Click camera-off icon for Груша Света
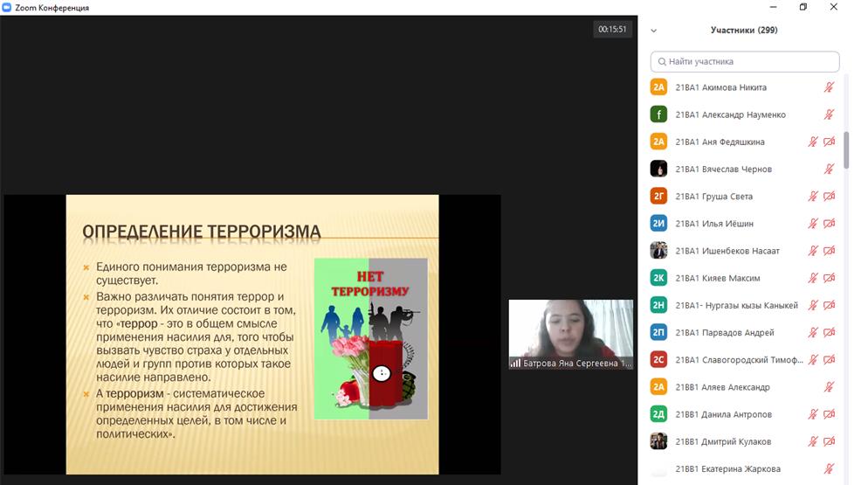The height and width of the screenshot is (485, 868). pos(829,196)
